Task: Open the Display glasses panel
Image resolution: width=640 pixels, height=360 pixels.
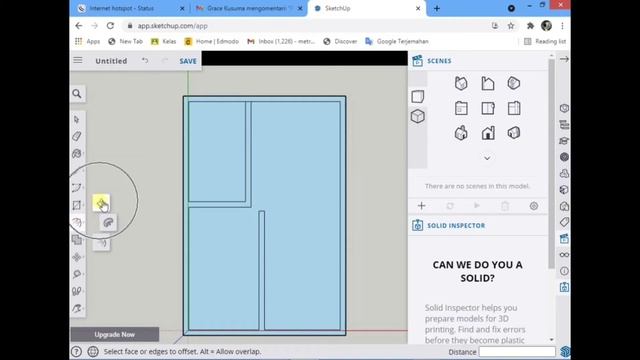Action: pyautogui.click(x=564, y=255)
